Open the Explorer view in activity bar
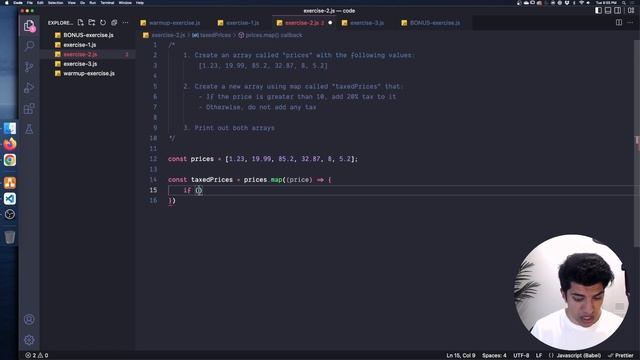The height and width of the screenshot is (360, 640). pos(29,26)
